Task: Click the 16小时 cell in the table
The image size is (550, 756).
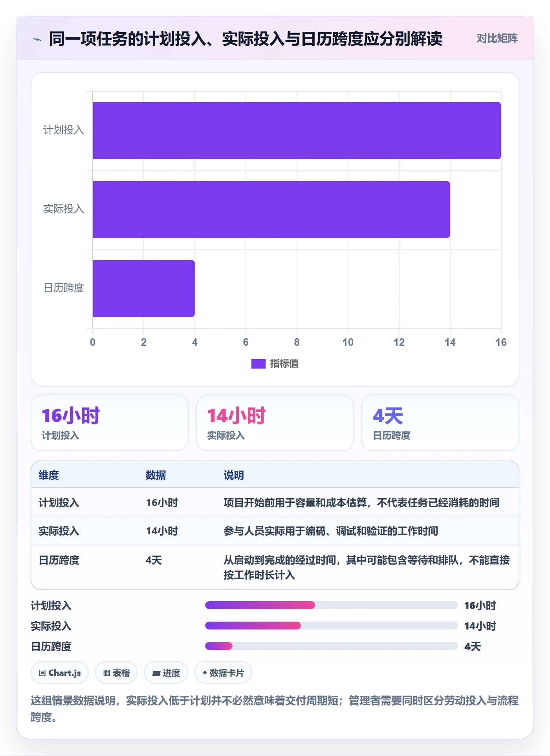Action: pos(162,503)
